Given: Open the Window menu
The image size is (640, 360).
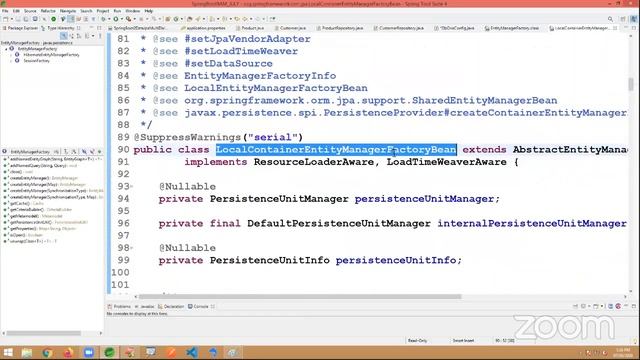Looking at the screenshot, I should click(x=133, y=11).
